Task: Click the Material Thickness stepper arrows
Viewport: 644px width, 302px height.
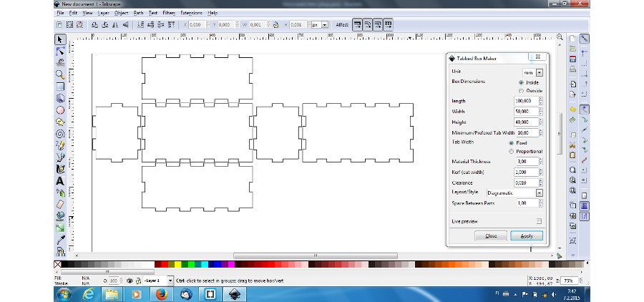Action: (x=540, y=162)
